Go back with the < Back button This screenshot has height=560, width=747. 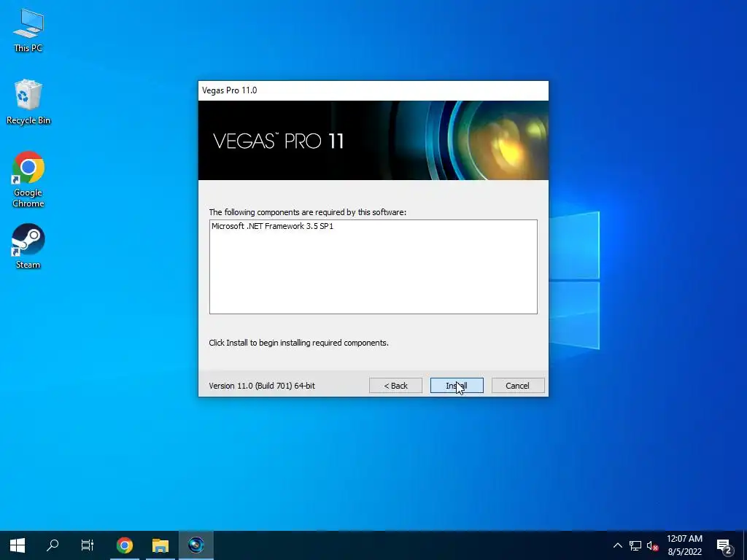(x=395, y=386)
